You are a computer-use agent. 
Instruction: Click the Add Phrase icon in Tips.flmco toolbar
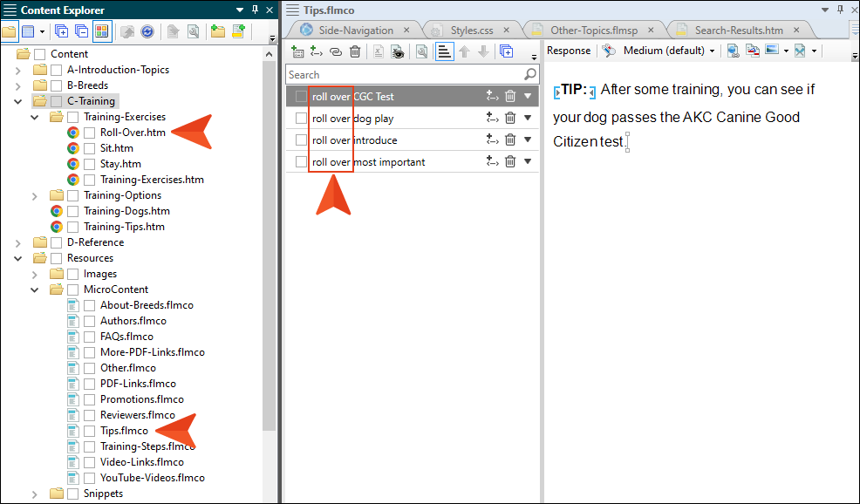pos(297,51)
